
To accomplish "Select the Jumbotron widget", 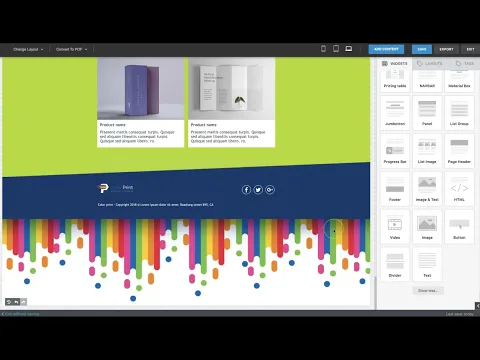I will click(x=395, y=113).
